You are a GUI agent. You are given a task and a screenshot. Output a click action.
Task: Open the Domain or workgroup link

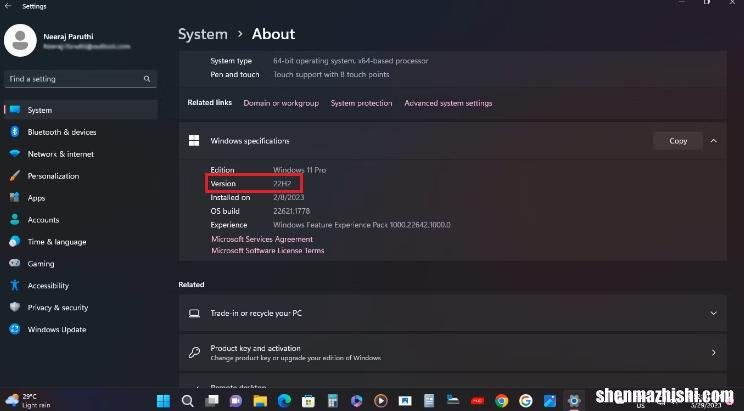point(281,103)
